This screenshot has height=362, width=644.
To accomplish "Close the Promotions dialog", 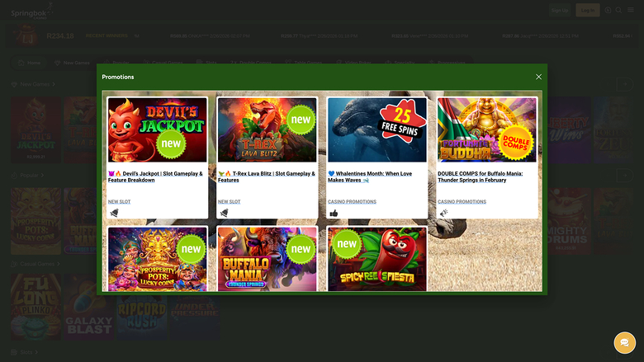I will pyautogui.click(x=538, y=77).
